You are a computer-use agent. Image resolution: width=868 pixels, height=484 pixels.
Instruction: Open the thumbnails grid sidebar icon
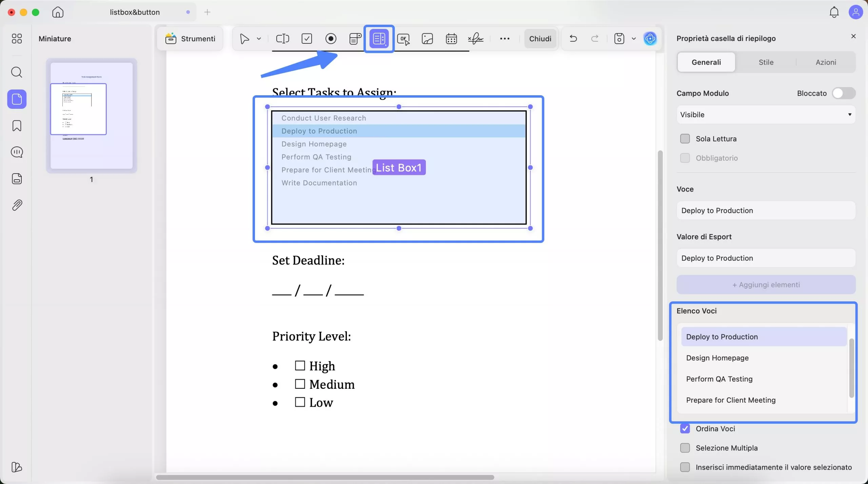[x=17, y=39]
